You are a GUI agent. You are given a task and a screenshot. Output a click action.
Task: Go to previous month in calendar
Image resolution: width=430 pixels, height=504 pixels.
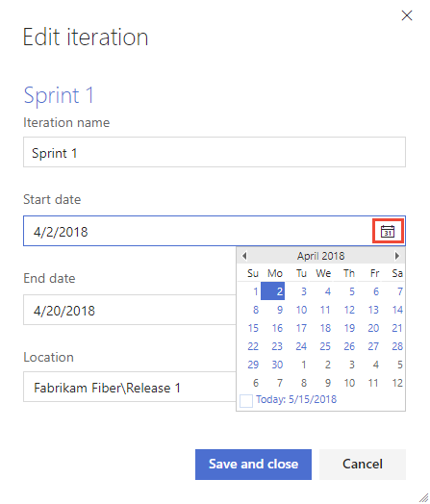[x=244, y=256]
